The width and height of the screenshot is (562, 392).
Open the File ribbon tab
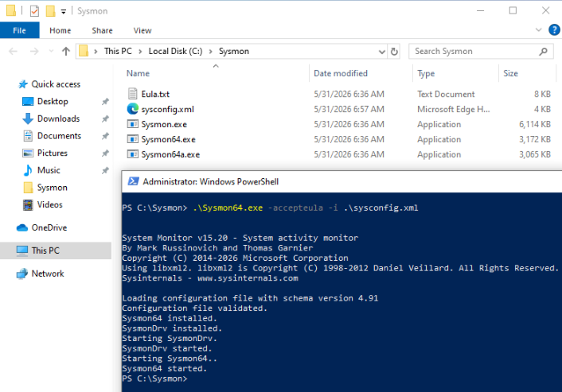19,30
